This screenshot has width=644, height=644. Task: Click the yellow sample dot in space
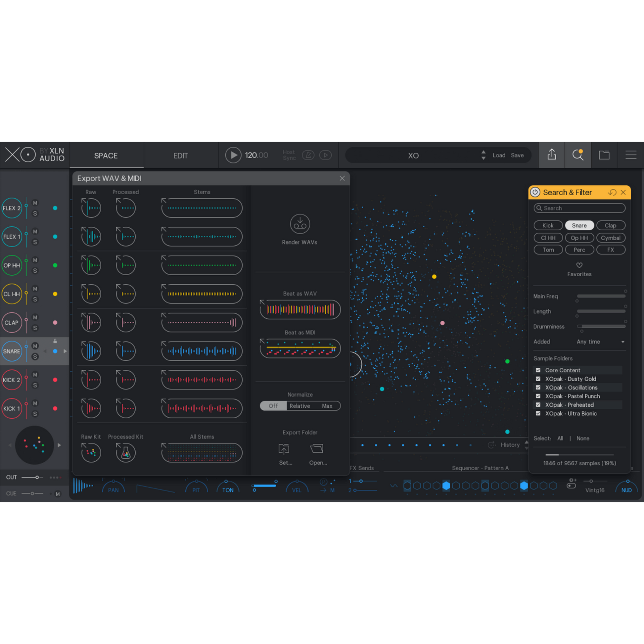click(434, 276)
